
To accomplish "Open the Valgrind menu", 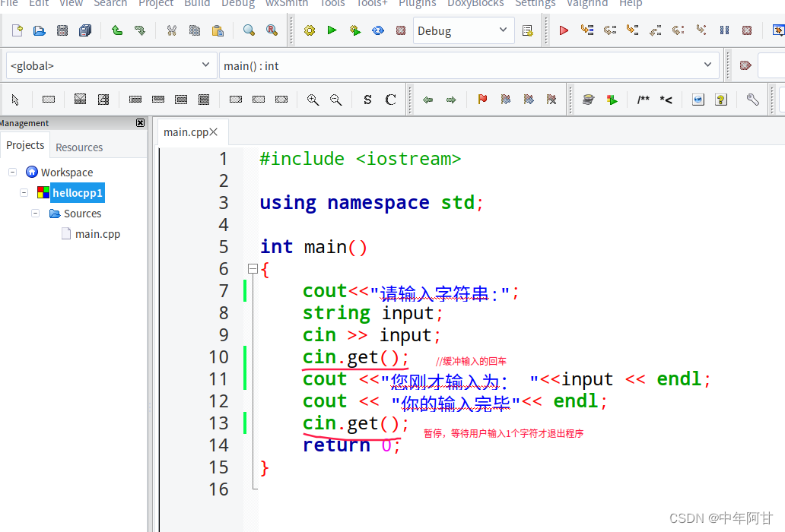I will click(x=587, y=4).
